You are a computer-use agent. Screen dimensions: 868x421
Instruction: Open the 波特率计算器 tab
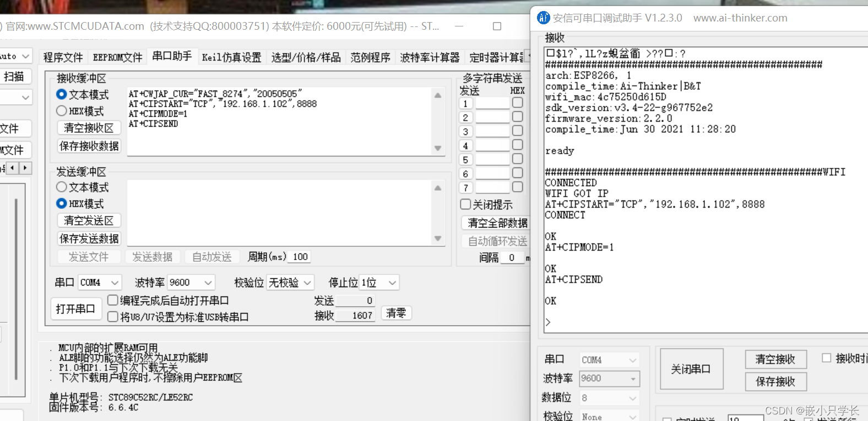pyautogui.click(x=430, y=57)
